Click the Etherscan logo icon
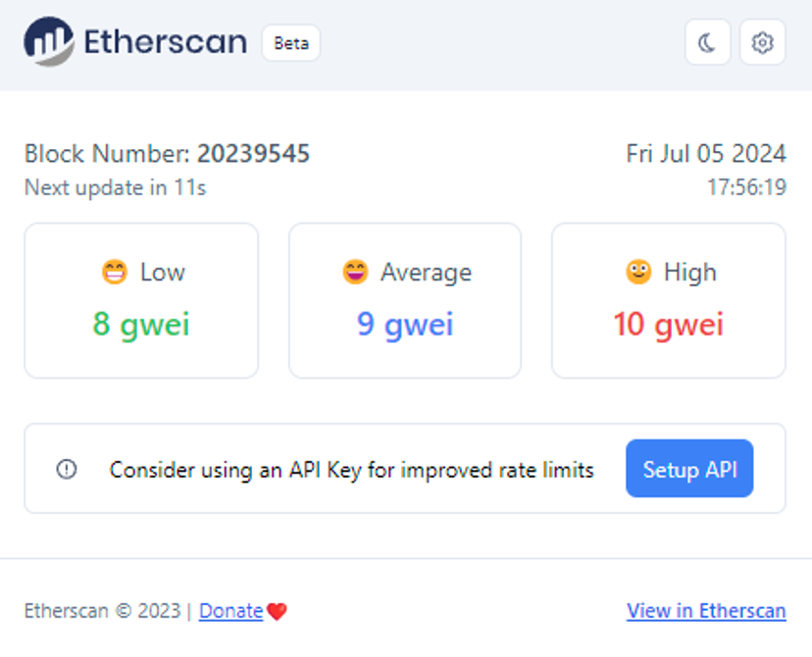812x657 pixels. pyautogui.click(x=49, y=42)
